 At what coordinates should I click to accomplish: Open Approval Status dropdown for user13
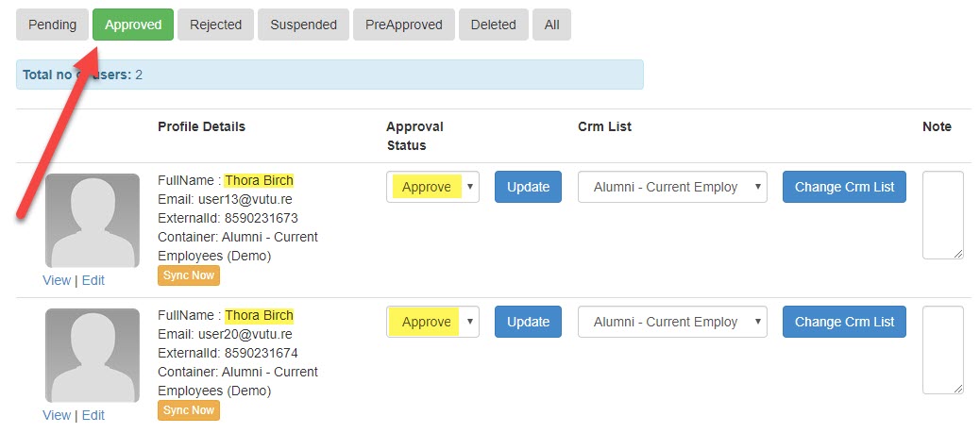tap(432, 187)
